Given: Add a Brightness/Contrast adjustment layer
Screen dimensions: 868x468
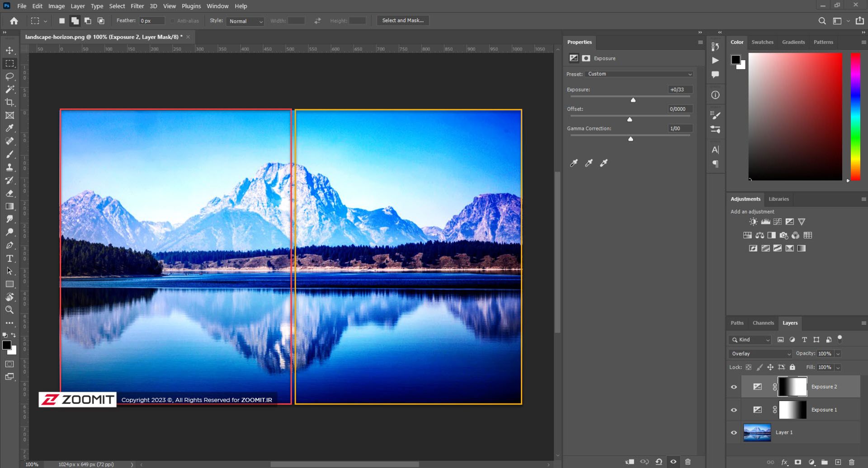Looking at the screenshot, I should (753, 221).
